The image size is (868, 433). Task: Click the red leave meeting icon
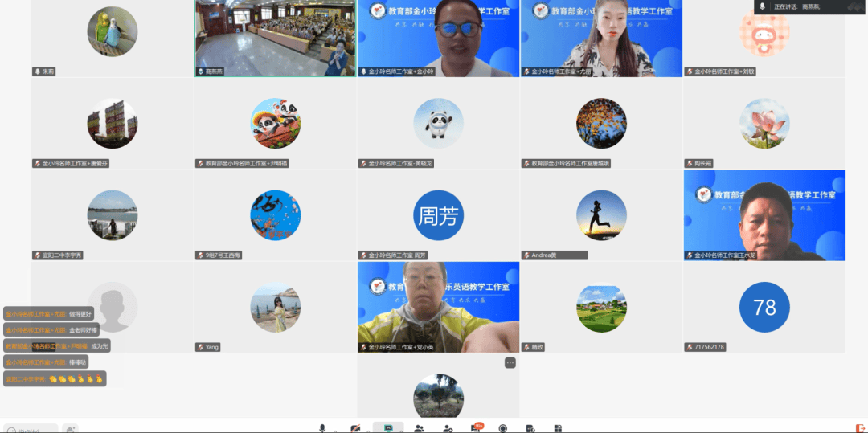[x=860, y=428]
